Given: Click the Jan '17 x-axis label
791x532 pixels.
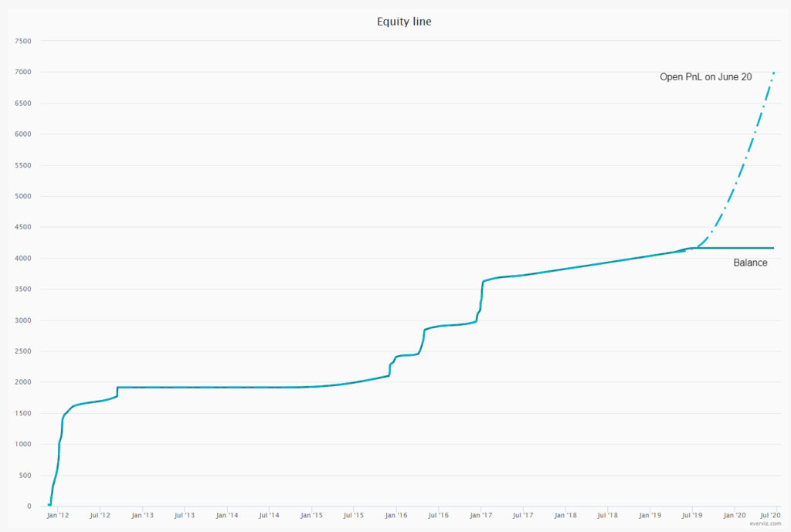Looking at the screenshot, I should [x=480, y=515].
